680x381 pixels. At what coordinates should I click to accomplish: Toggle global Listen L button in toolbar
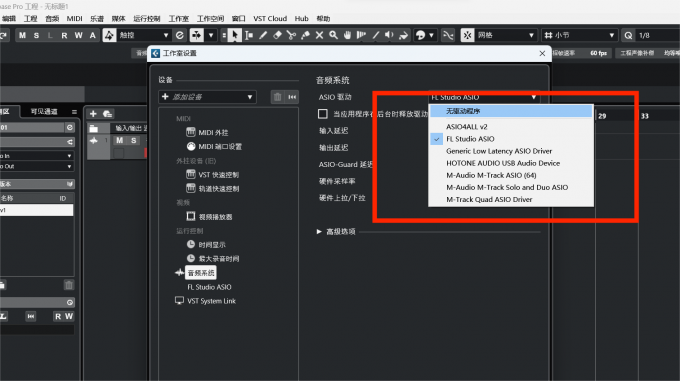point(50,35)
